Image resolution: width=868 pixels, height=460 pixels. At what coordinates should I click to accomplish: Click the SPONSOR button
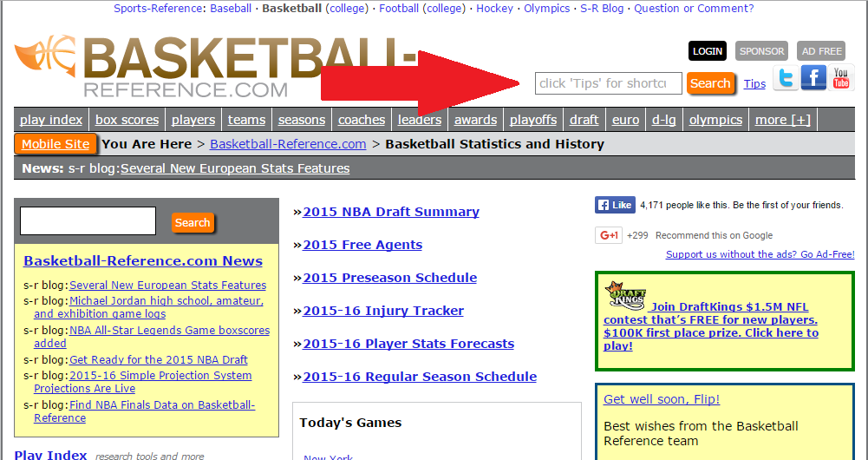click(761, 51)
